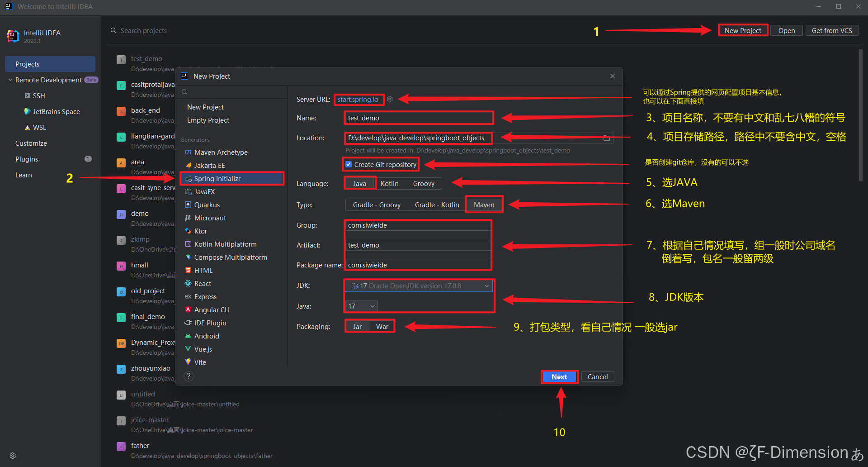This screenshot has width=868, height=467.
Task: Click Get from VCS button
Action: (832, 30)
